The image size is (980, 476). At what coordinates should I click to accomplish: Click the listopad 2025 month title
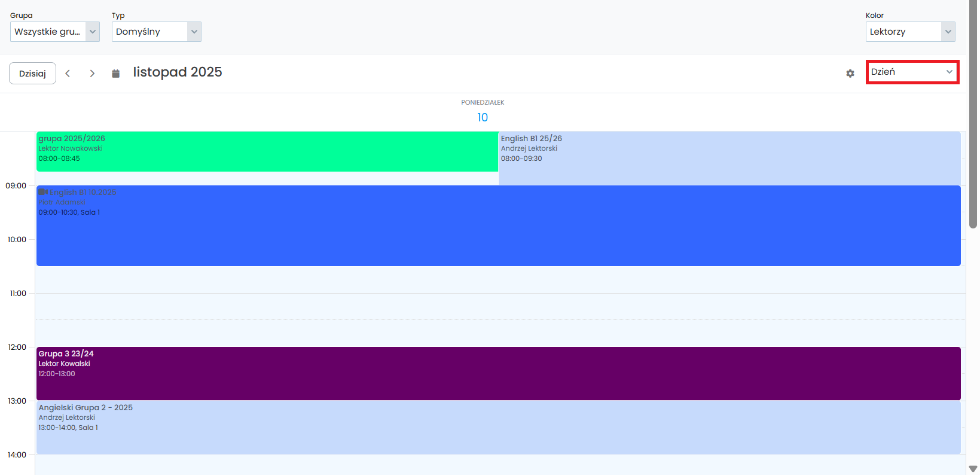point(178,72)
